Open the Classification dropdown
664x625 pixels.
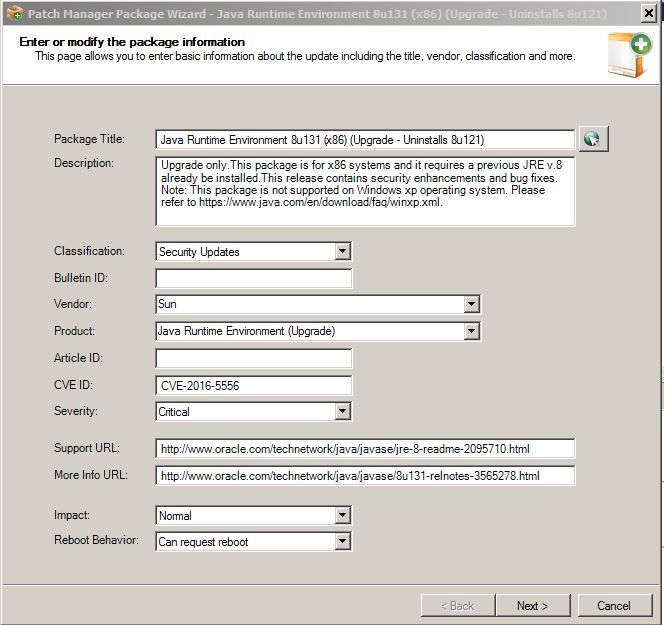click(342, 252)
